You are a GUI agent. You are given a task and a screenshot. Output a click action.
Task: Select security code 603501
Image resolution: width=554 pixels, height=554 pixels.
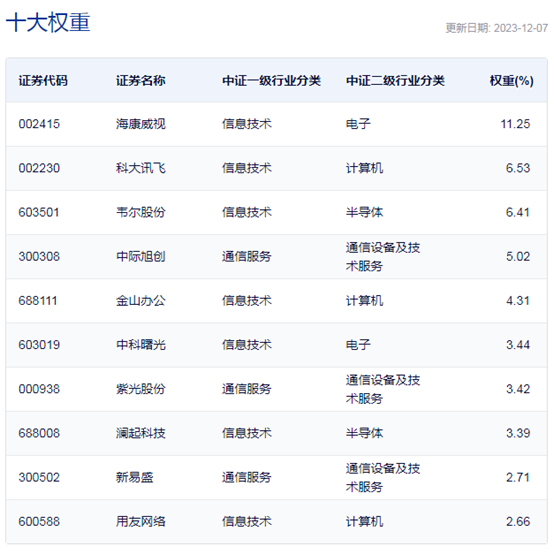click(39, 212)
